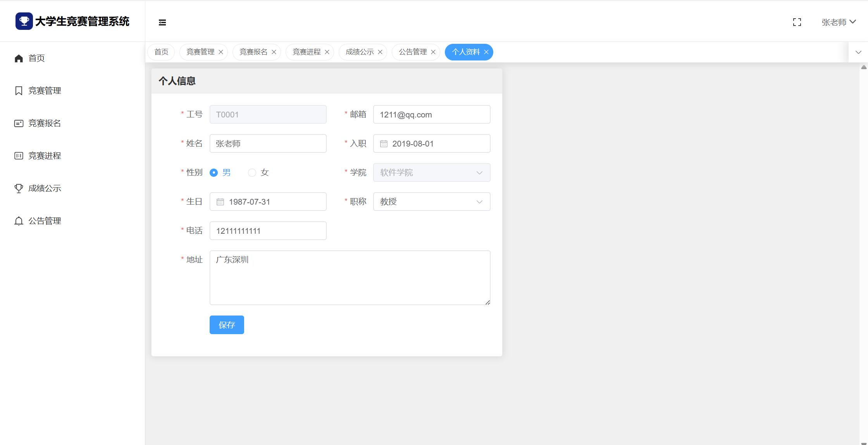The height and width of the screenshot is (445, 868).
Task: Select the 女 gender radio button
Action: (x=252, y=173)
